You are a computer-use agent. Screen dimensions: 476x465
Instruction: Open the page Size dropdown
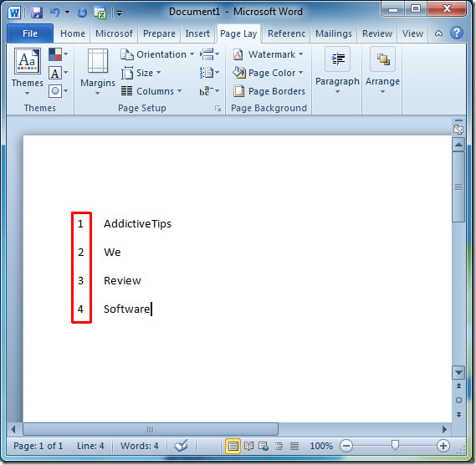tap(141, 73)
